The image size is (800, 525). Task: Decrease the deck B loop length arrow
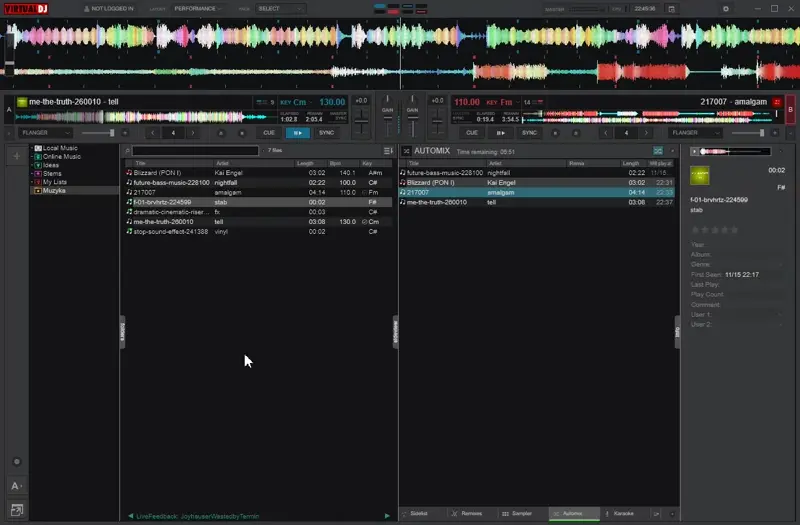[x=606, y=133]
